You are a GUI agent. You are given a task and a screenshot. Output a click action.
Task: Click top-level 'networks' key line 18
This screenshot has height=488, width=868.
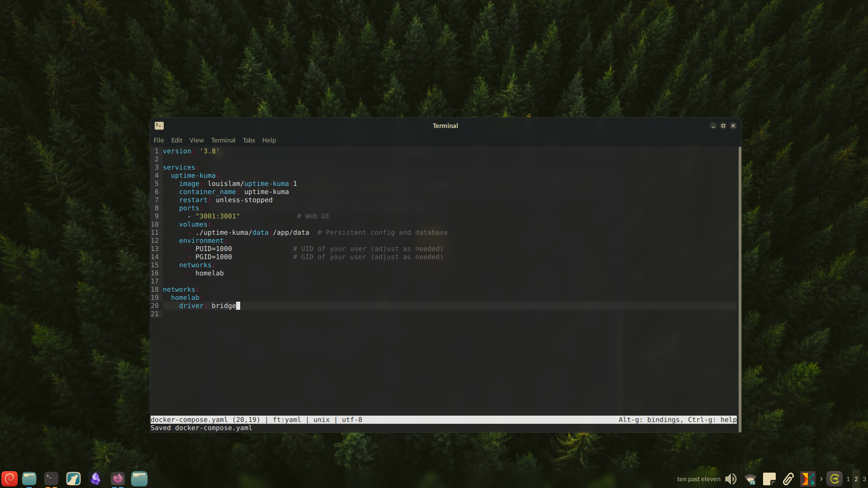click(179, 289)
